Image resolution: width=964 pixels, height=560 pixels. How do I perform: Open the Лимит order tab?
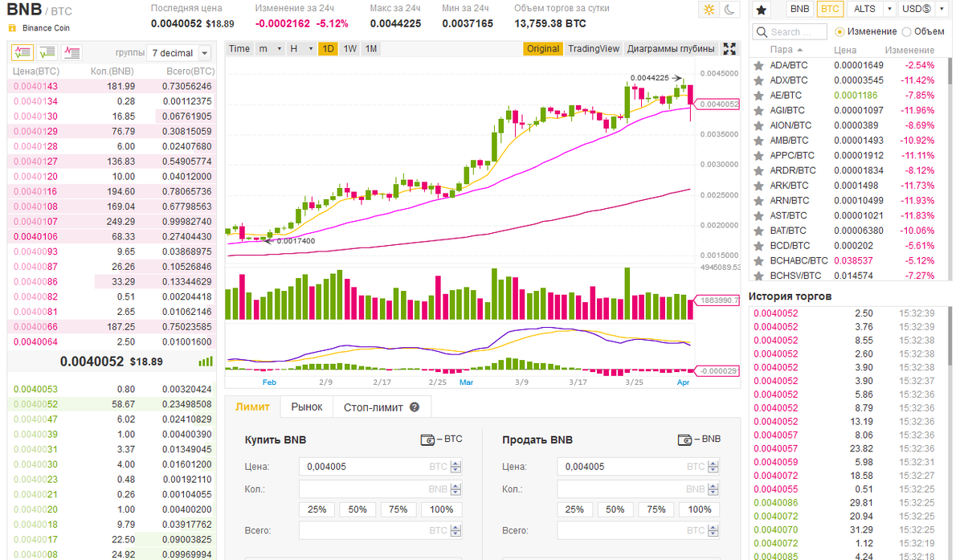coord(253,407)
